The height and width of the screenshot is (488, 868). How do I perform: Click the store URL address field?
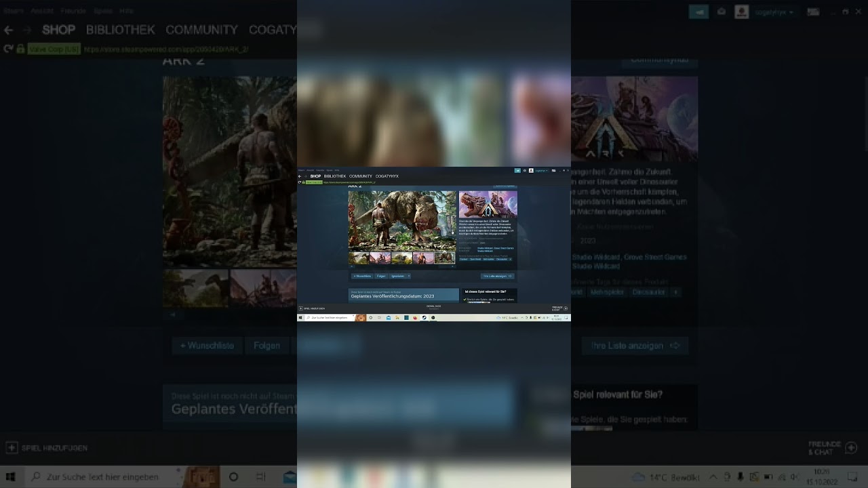pos(349,182)
